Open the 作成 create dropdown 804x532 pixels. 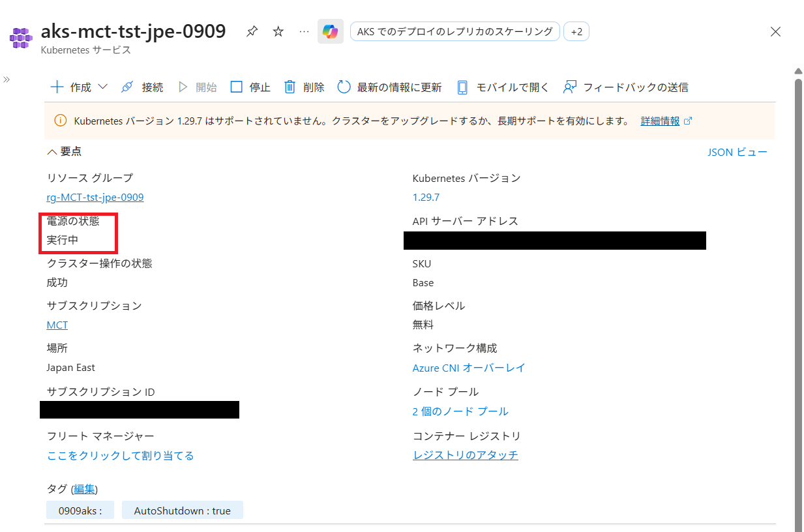[79, 87]
